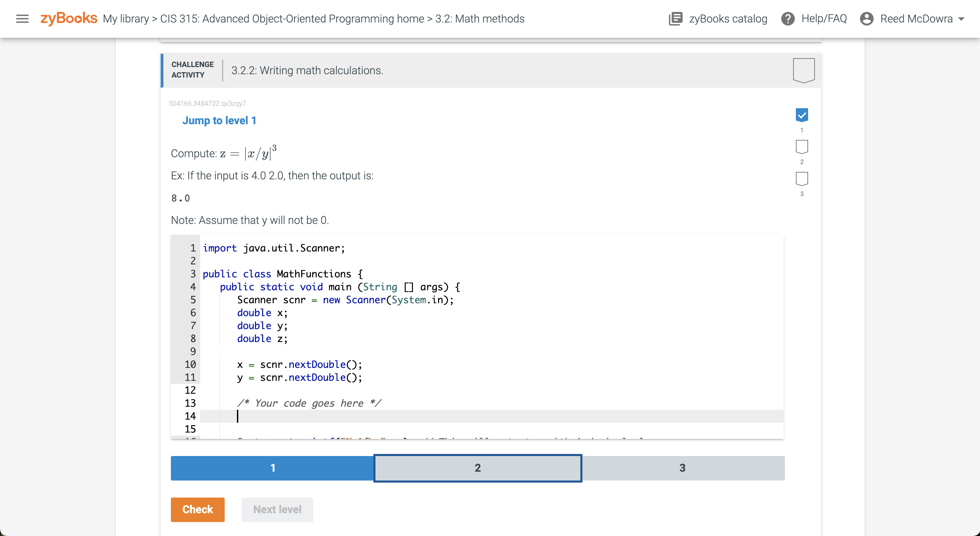Image resolution: width=980 pixels, height=536 pixels.
Task: Place cursor on code line 14
Action: [x=239, y=416]
